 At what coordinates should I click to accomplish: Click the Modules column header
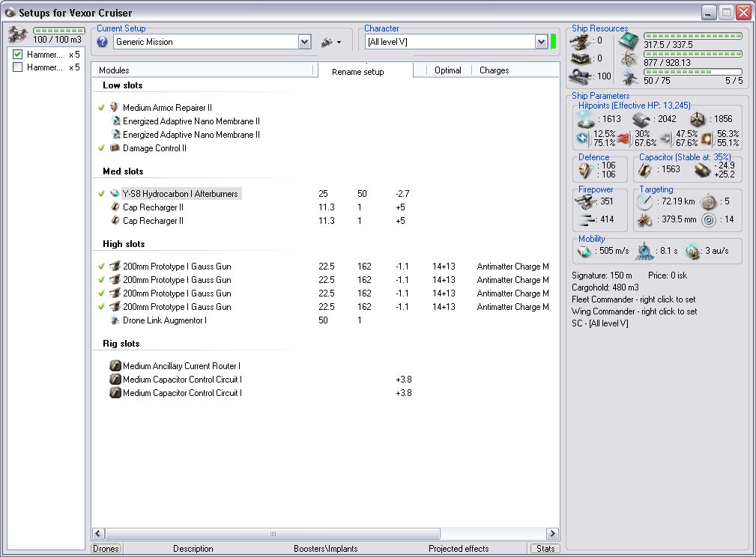[202, 70]
